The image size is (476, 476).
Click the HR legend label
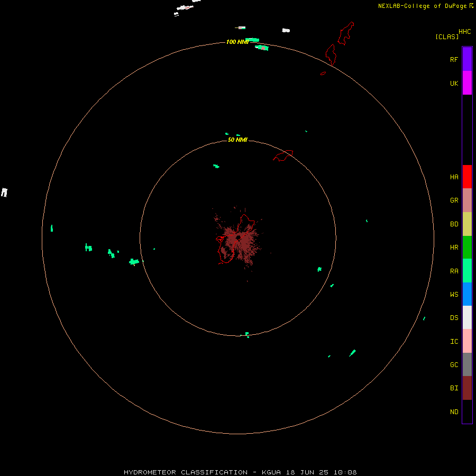[454, 248]
